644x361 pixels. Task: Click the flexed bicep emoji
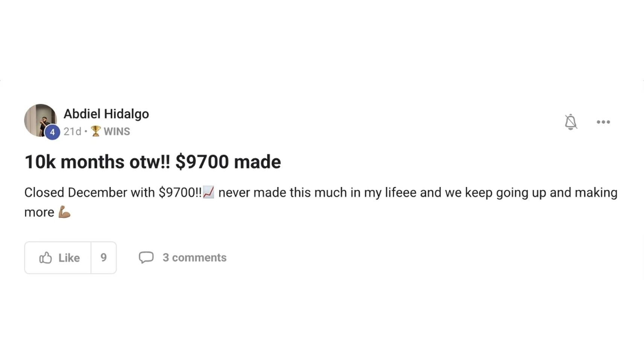(64, 212)
